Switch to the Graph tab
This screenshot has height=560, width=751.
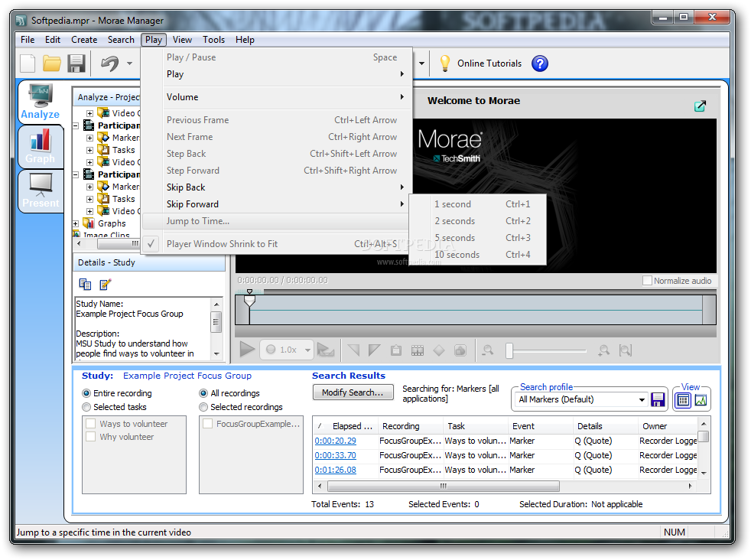(x=41, y=147)
